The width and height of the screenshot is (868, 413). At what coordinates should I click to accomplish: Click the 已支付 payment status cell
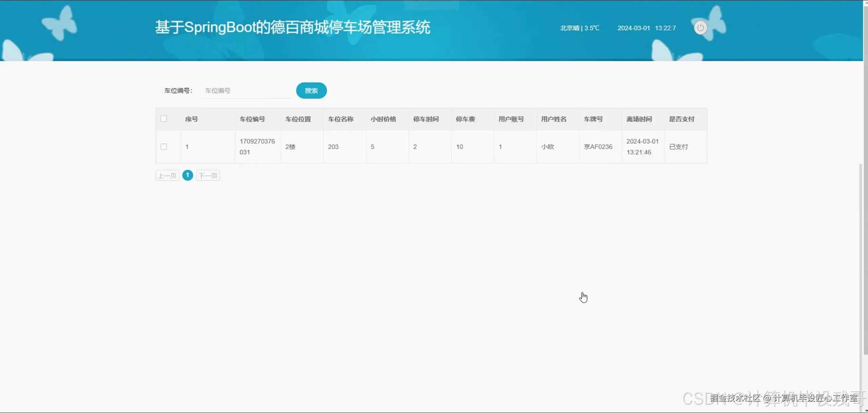[678, 147]
